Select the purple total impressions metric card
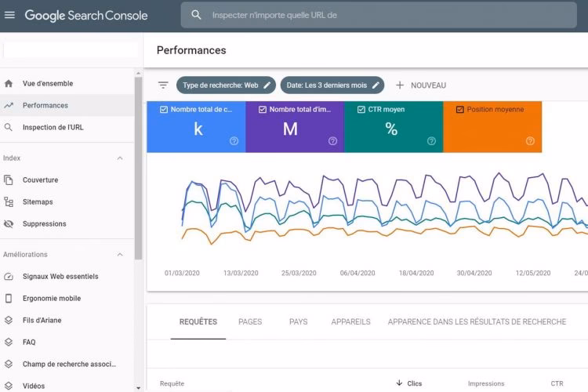 click(x=295, y=127)
